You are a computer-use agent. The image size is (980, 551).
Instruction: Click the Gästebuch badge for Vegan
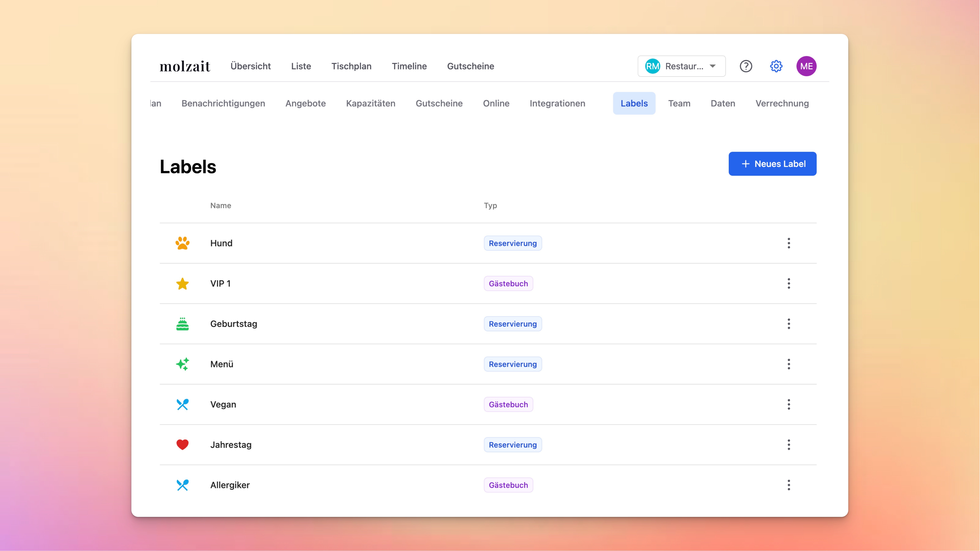pos(508,404)
